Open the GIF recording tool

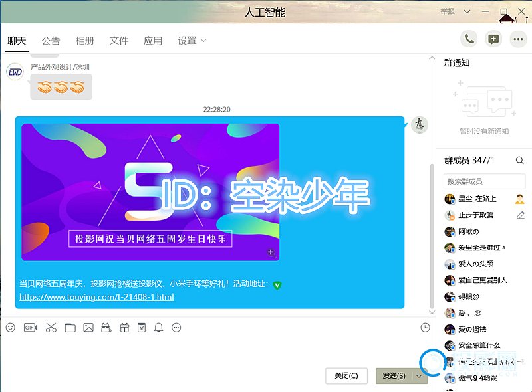[31, 328]
